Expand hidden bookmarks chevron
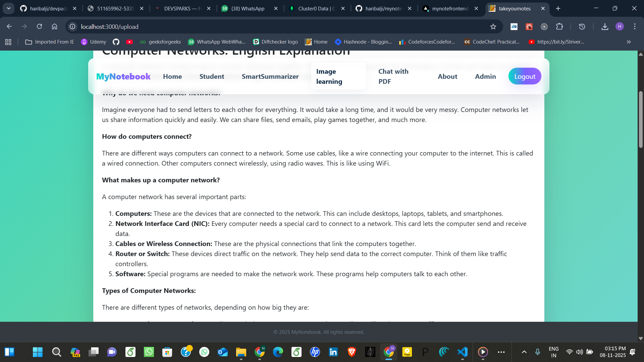 click(629, 42)
